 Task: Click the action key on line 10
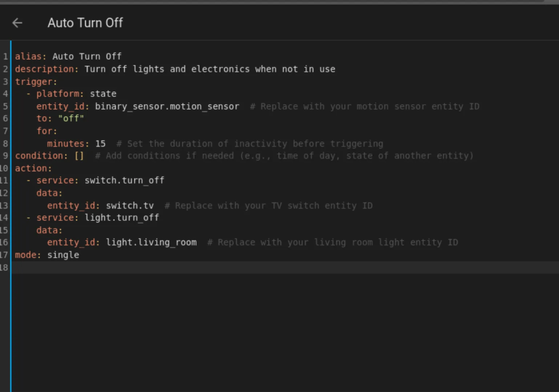click(x=33, y=168)
